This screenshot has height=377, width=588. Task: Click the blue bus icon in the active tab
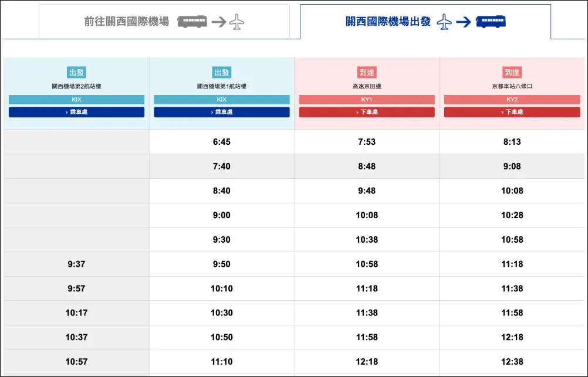[x=491, y=22]
